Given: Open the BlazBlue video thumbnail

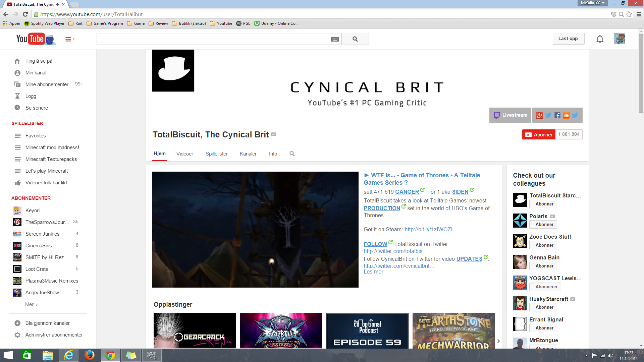Looking at the screenshot, I should click(281, 330).
